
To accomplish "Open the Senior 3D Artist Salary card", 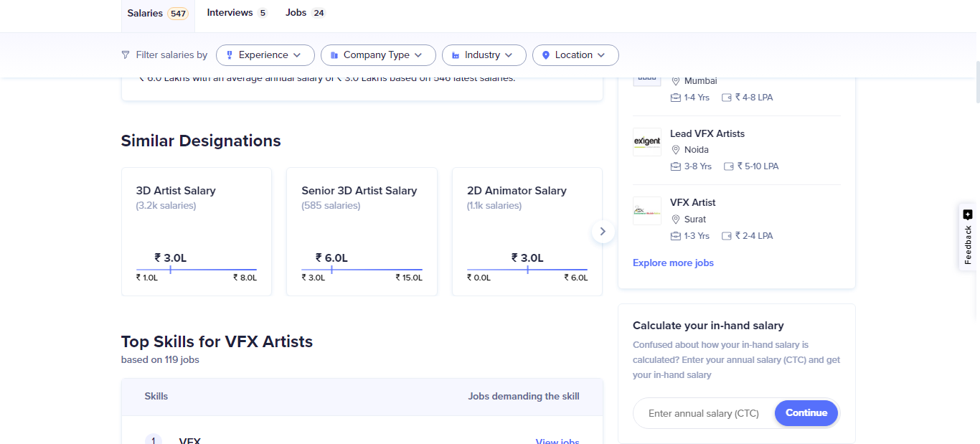I will (361, 231).
